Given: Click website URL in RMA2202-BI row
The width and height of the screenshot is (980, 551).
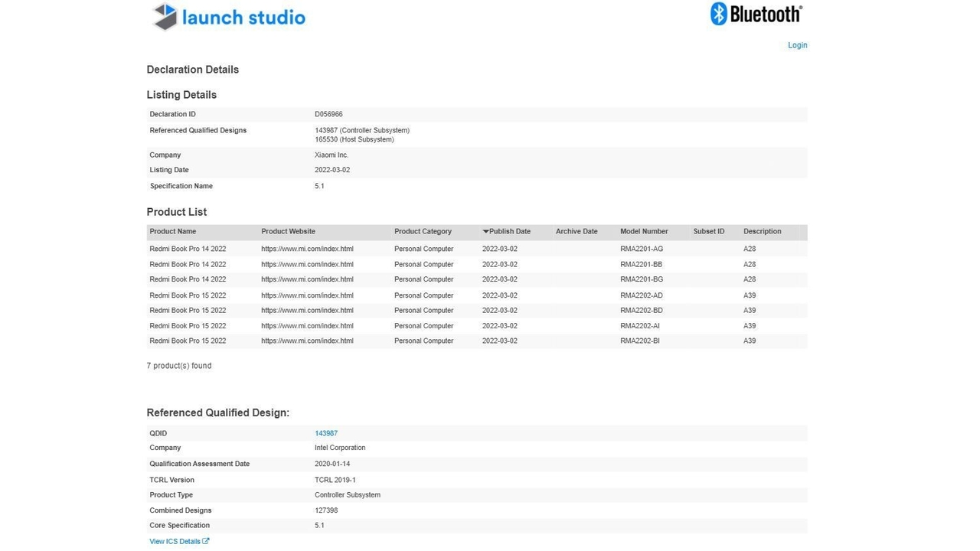Looking at the screenshot, I should pos(307,341).
